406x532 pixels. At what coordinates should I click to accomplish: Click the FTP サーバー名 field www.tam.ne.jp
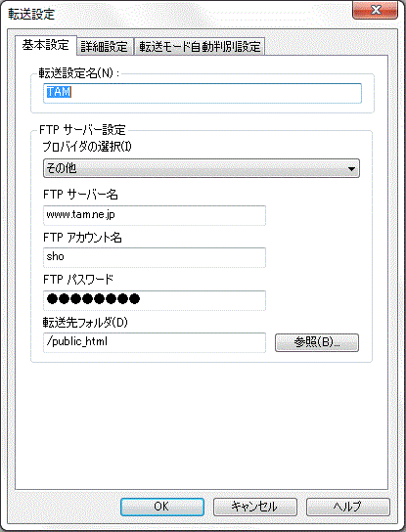[x=155, y=215]
